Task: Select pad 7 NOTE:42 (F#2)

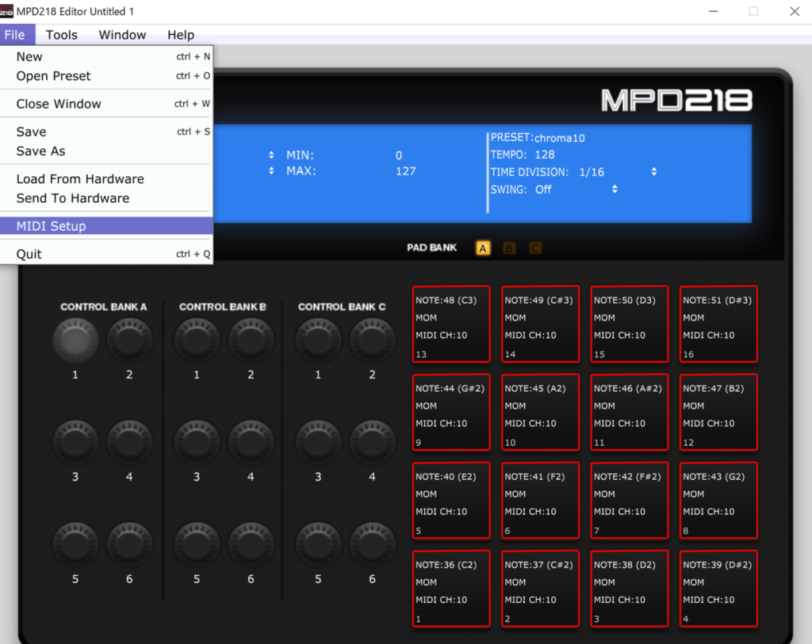Action: [x=629, y=500]
